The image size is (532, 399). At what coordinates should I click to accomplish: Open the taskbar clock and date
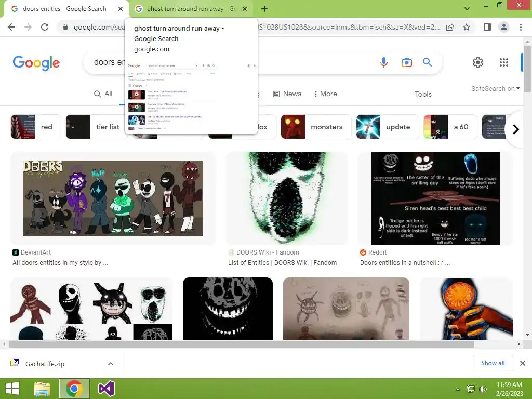tap(509, 389)
